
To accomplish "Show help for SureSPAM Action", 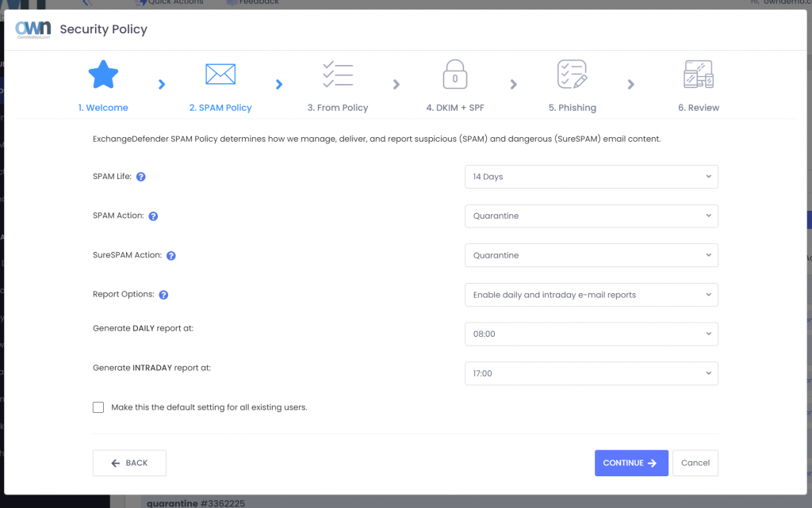I will tap(171, 255).
